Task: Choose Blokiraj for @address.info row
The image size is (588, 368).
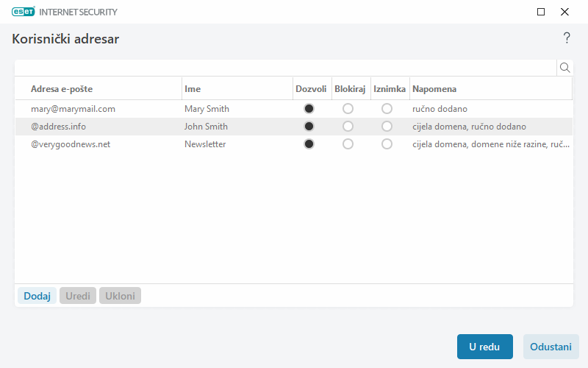Action: [348, 127]
